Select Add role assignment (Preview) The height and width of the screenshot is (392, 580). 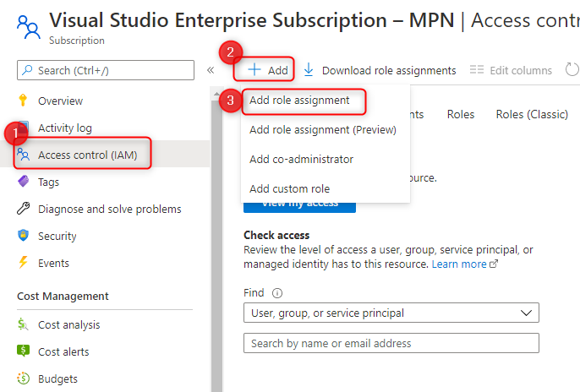point(323,130)
